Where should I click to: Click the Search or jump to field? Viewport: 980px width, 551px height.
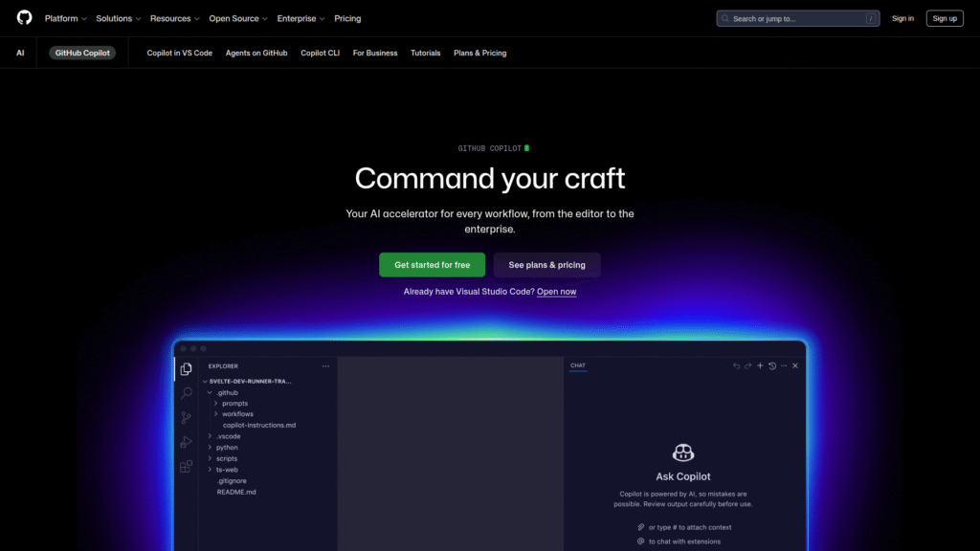pyautogui.click(x=797, y=17)
